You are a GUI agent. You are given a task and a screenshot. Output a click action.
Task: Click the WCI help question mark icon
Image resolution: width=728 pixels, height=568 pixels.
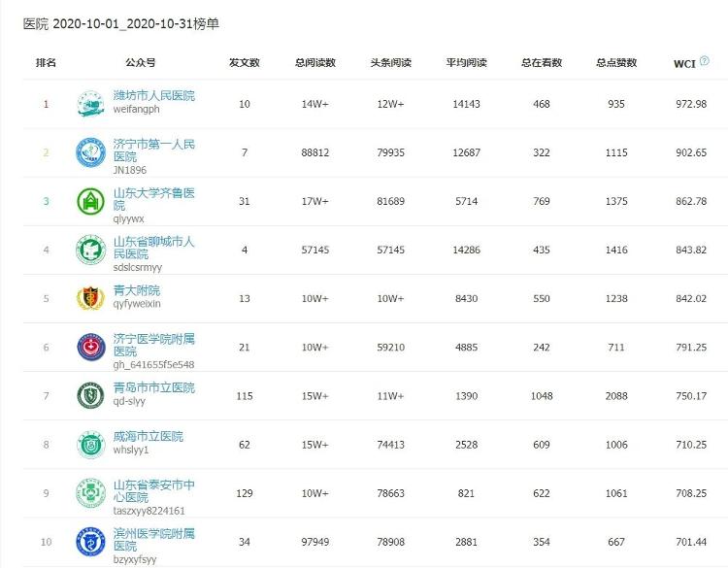704,61
